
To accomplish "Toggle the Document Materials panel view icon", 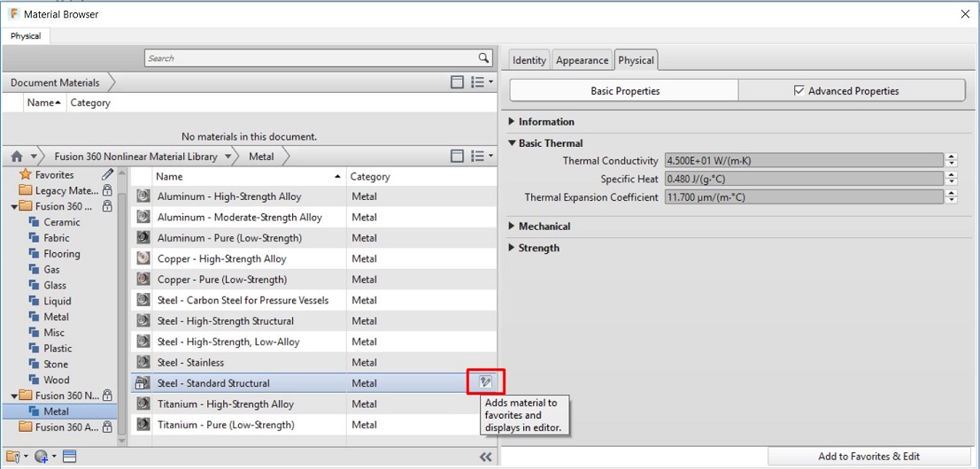I will [x=458, y=82].
